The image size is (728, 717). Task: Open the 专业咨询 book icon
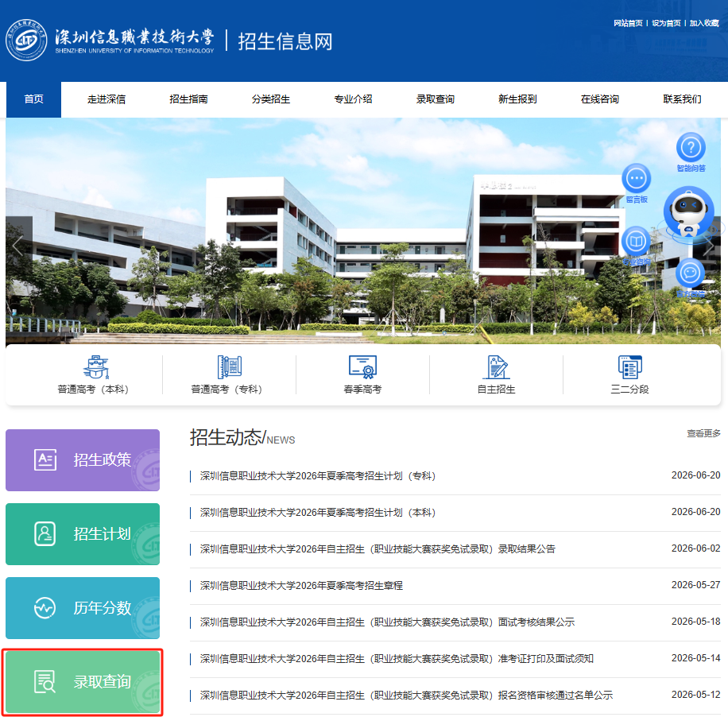coord(636,242)
